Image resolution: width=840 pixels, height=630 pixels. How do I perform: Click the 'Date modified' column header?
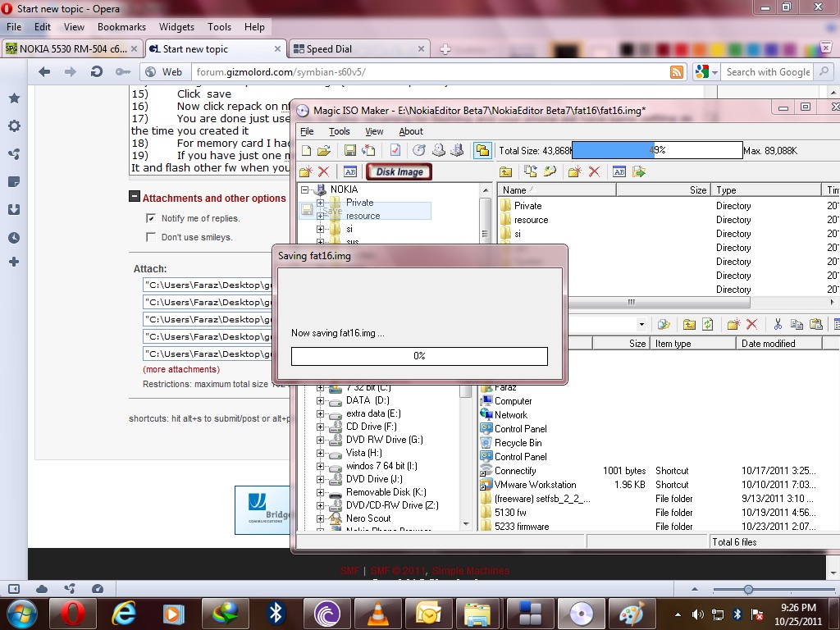coord(779,344)
